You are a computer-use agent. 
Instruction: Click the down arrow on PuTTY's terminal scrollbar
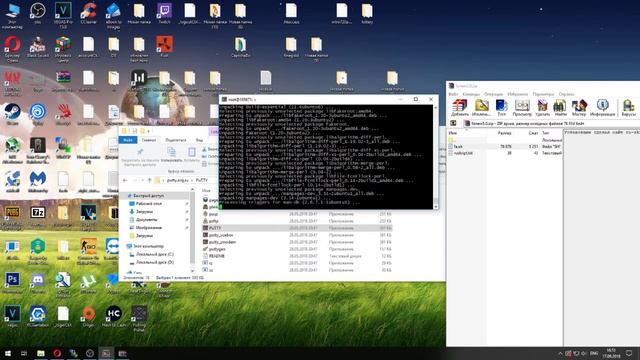[x=436, y=207]
